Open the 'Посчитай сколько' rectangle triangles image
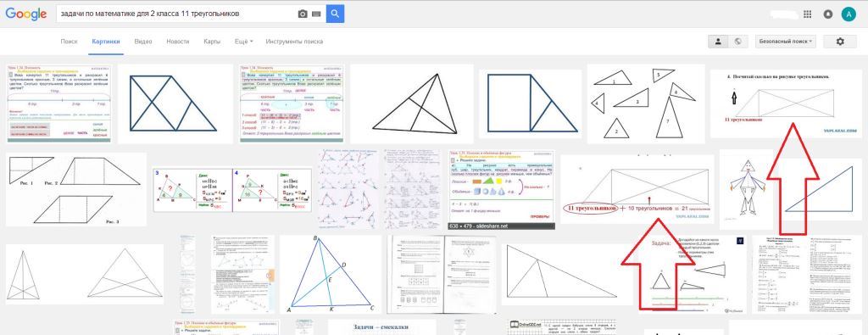 tap(785, 103)
